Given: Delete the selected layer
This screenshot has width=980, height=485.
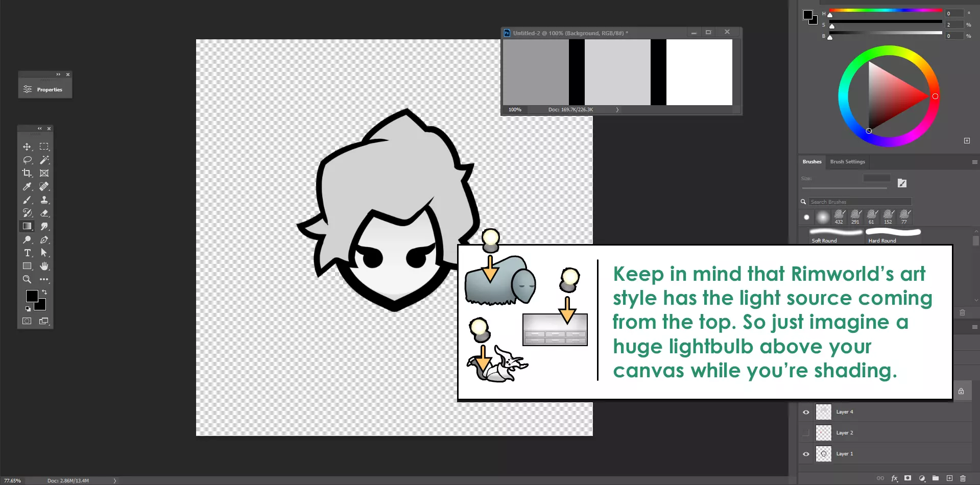Looking at the screenshot, I should (963, 478).
